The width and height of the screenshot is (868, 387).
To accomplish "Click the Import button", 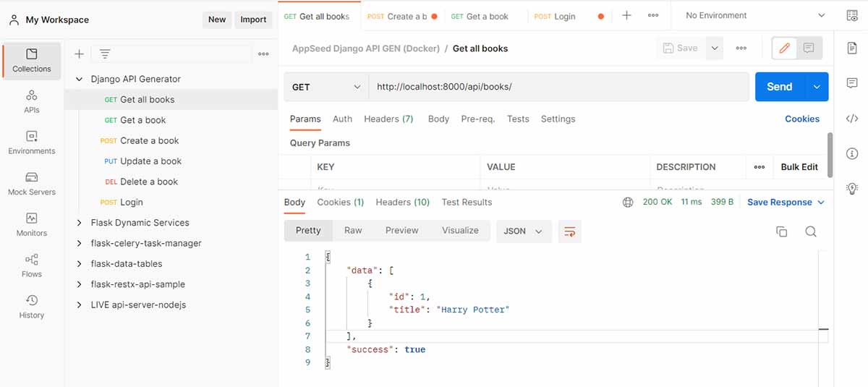I will [x=253, y=20].
